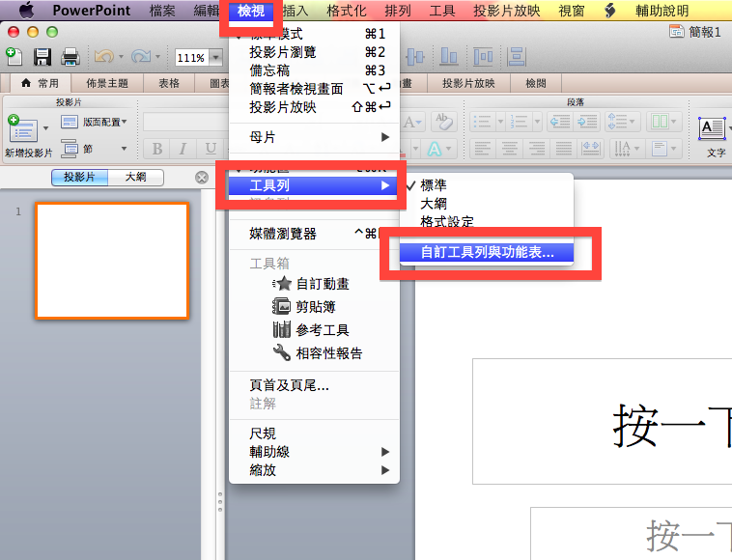
Task: Click the PowerPoint application menu
Action: pos(92,10)
